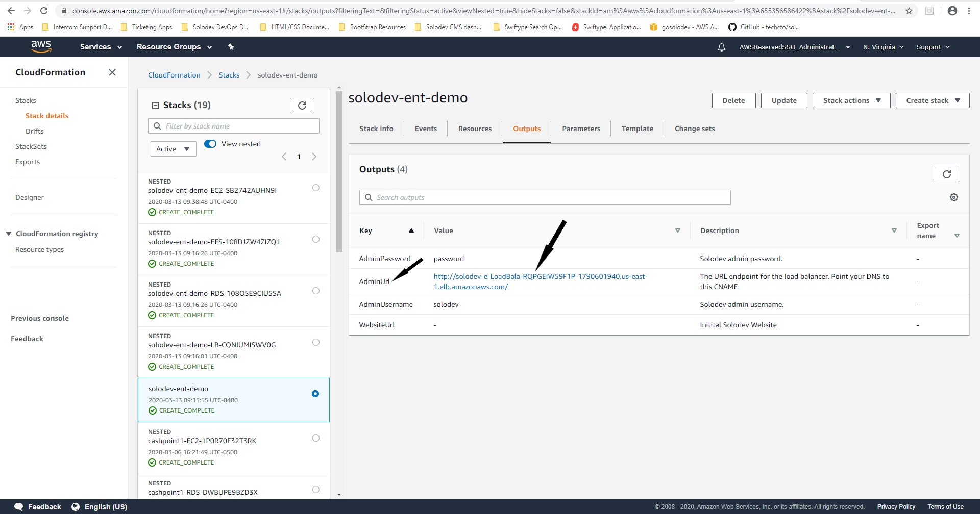Click browser back arrow
Image resolution: width=980 pixels, height=514 pixels.
tap(11, 10)
